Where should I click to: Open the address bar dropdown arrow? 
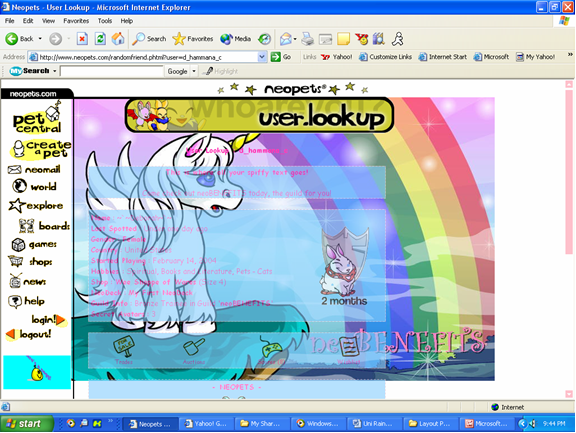pyautogui.click(x=262, y=57)
